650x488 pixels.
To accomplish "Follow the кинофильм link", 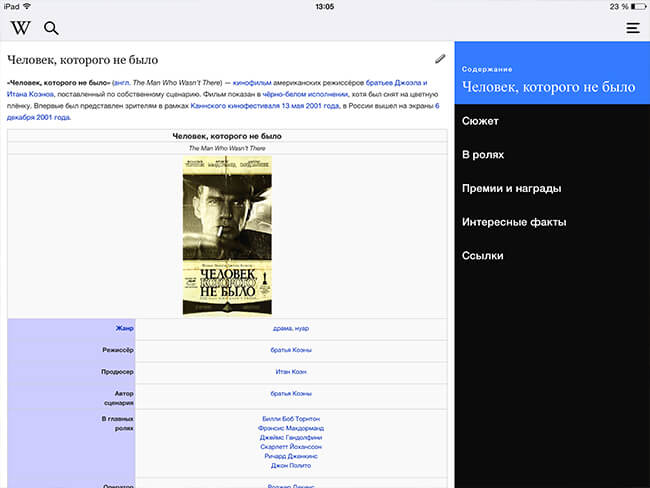I will click(x=252, y=83).
